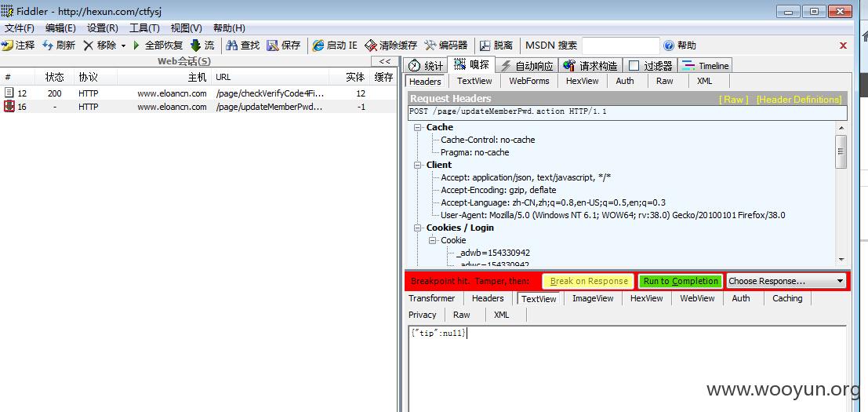Collapse the Cache header group
Viewport: 868px width, 412px height.
(x=418, y=127)
